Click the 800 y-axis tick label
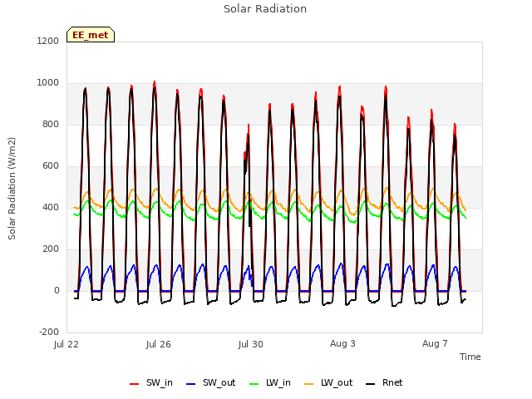The image size is (532, 399). (51, 125)
